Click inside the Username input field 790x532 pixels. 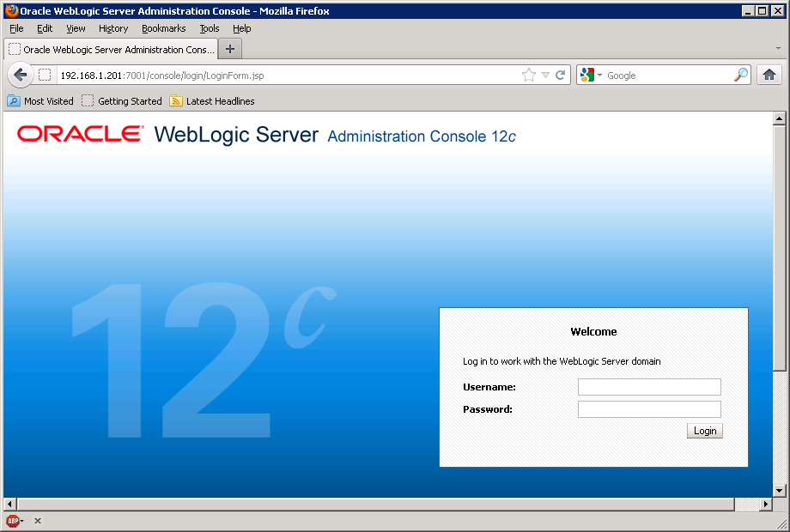point(648,387)
